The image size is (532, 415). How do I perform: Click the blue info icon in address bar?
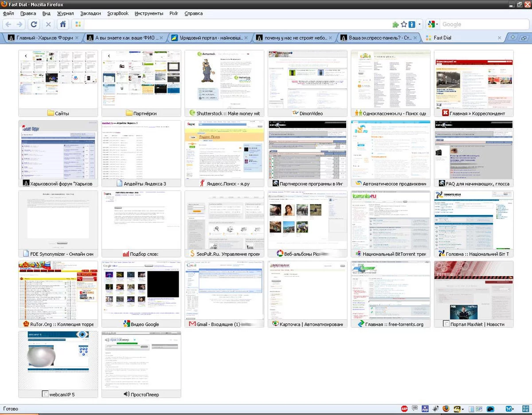[412, 24]
